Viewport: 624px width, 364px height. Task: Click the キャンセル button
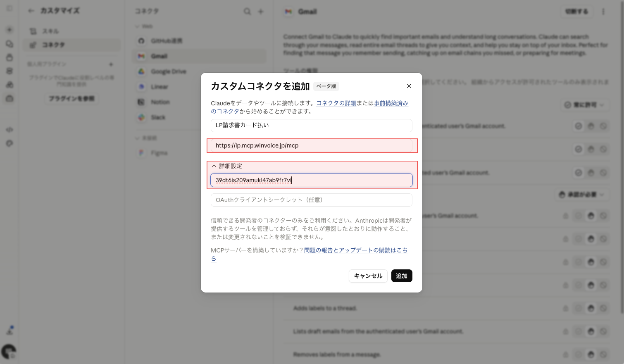pyautogui.click(x=368, y=276)
